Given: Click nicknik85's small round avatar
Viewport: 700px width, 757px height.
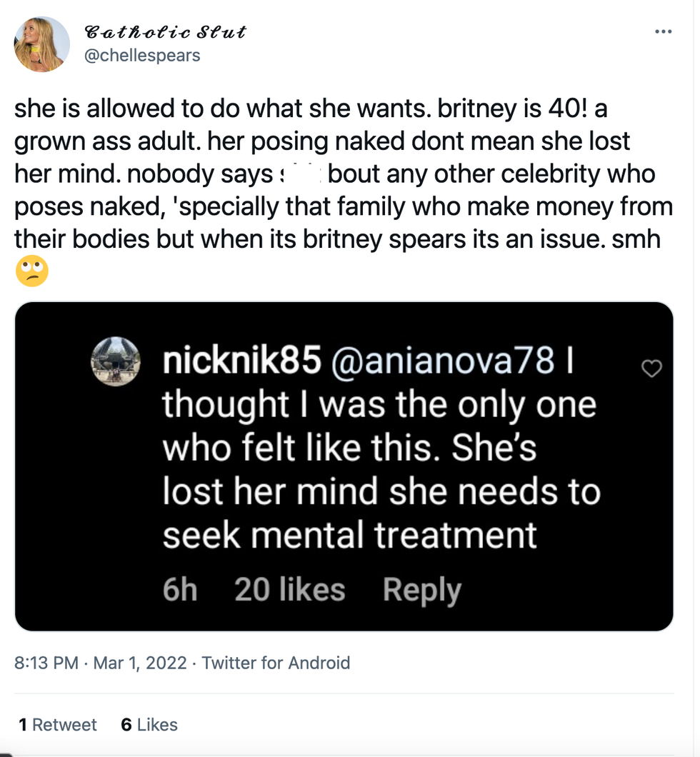Looking at the screenshot, I should [115, 361].
